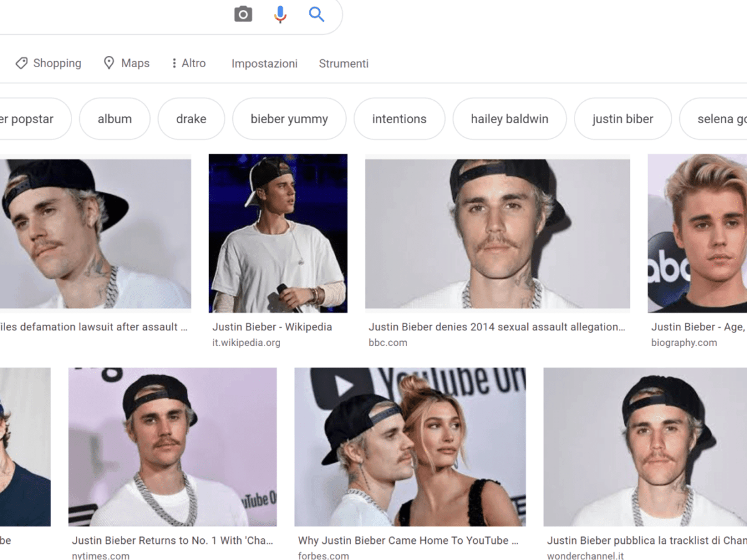Pick the 'justin biber' suggestion chip
Screen dimensions: 747x560
coord(622,119)
